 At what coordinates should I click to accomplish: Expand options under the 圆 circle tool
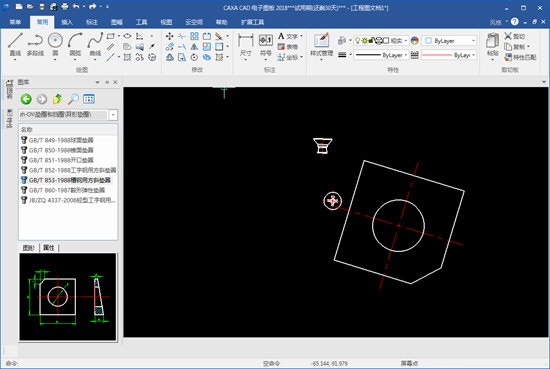55,60
